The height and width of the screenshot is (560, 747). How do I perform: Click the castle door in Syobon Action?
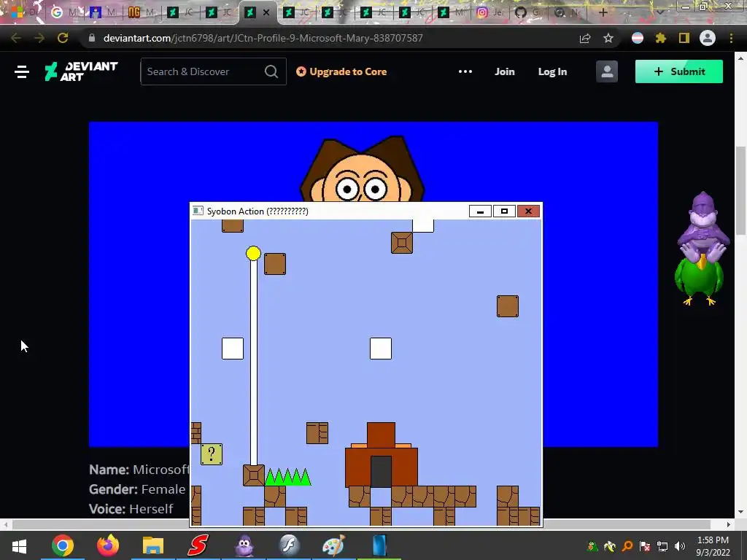[381, 471]
